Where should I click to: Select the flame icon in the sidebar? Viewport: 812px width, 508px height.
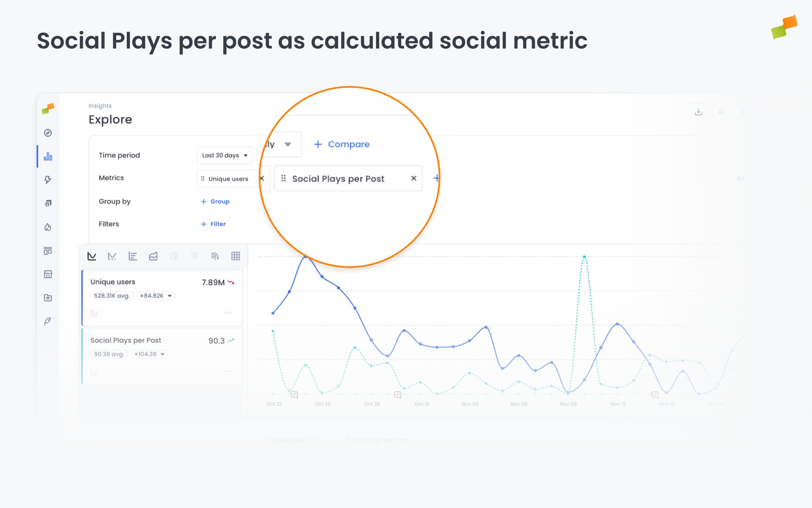48,227
